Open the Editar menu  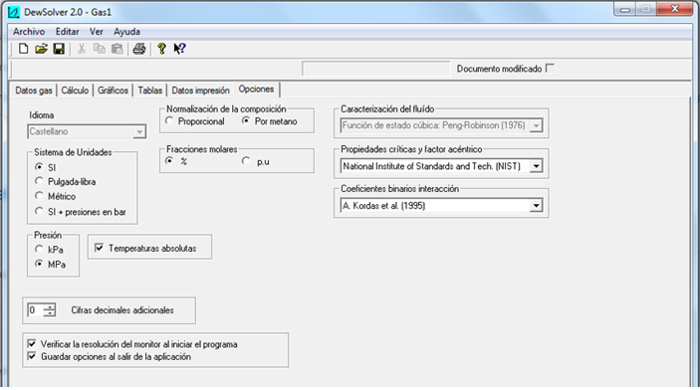pos(67,32)
